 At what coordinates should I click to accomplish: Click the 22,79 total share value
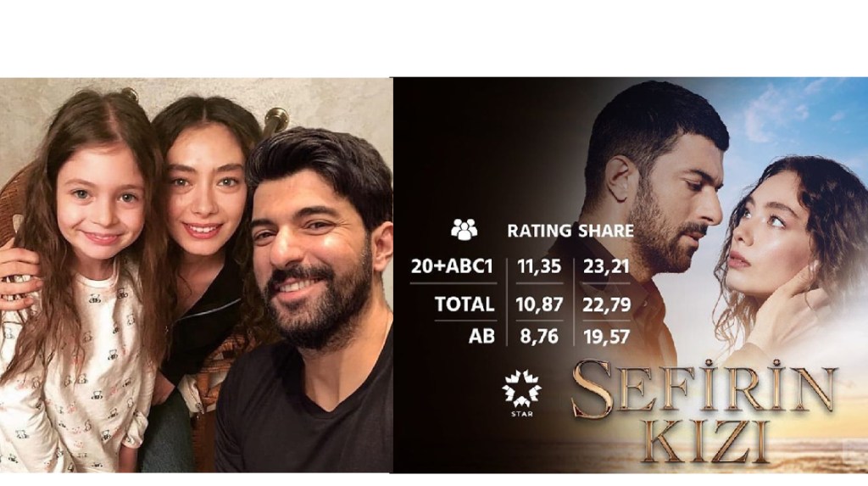[606, 304]
